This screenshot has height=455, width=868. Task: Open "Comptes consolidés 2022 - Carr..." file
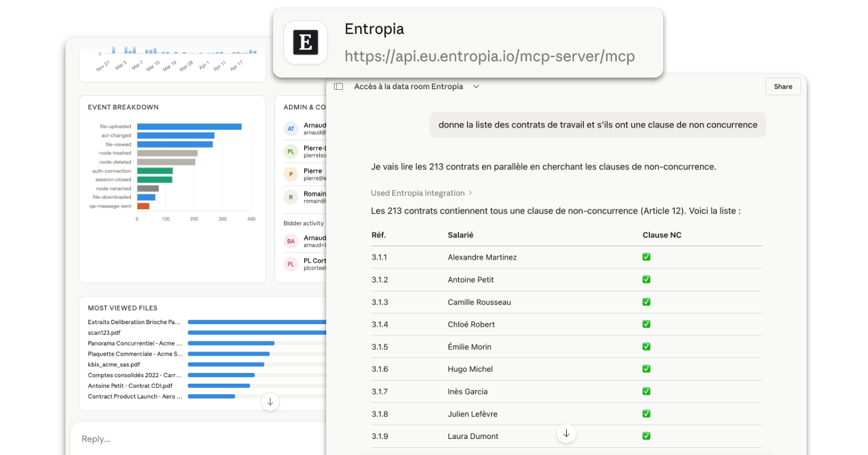click(135, 375)
